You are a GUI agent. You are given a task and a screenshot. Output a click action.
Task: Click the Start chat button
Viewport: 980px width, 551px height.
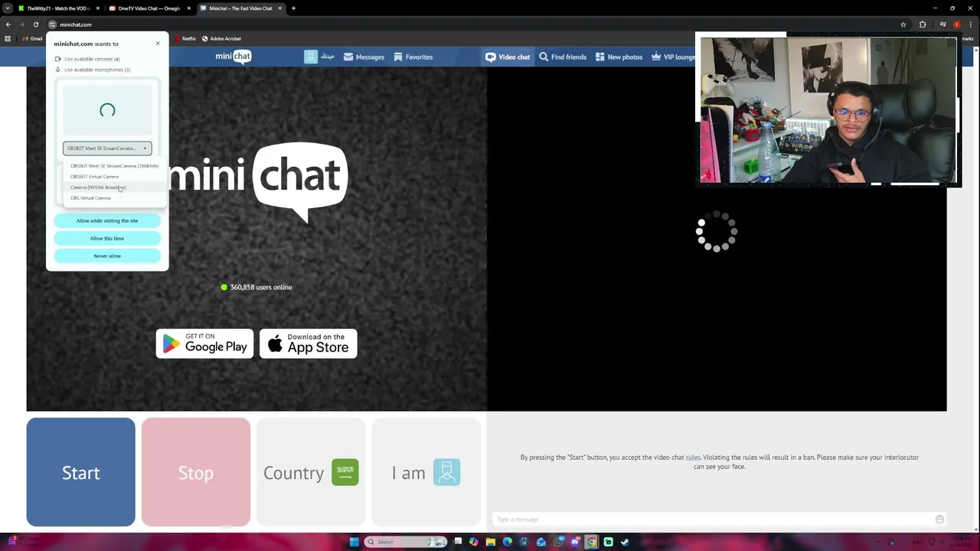(80, 472)
